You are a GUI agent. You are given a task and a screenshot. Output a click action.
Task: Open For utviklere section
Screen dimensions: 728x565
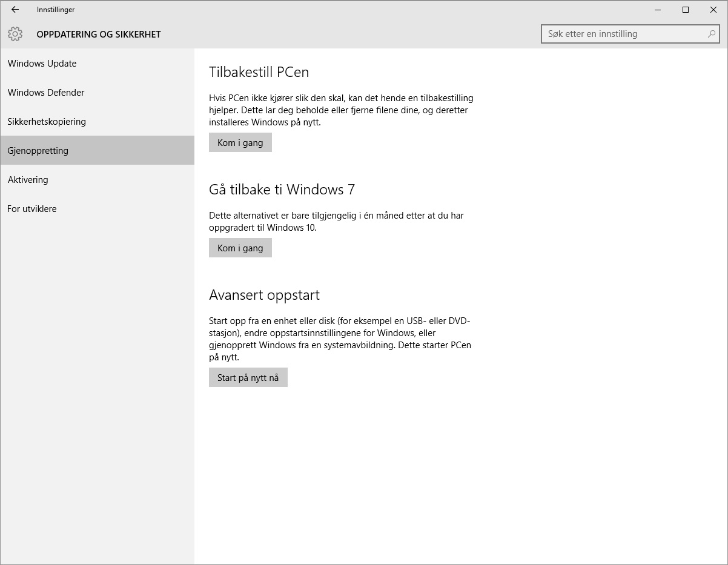click(x=97, y=209)
